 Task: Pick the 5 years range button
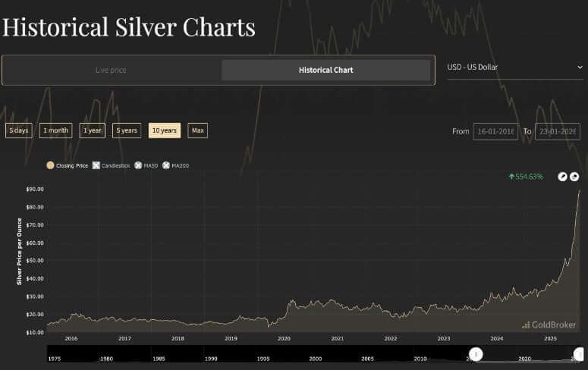click(127, 130)
